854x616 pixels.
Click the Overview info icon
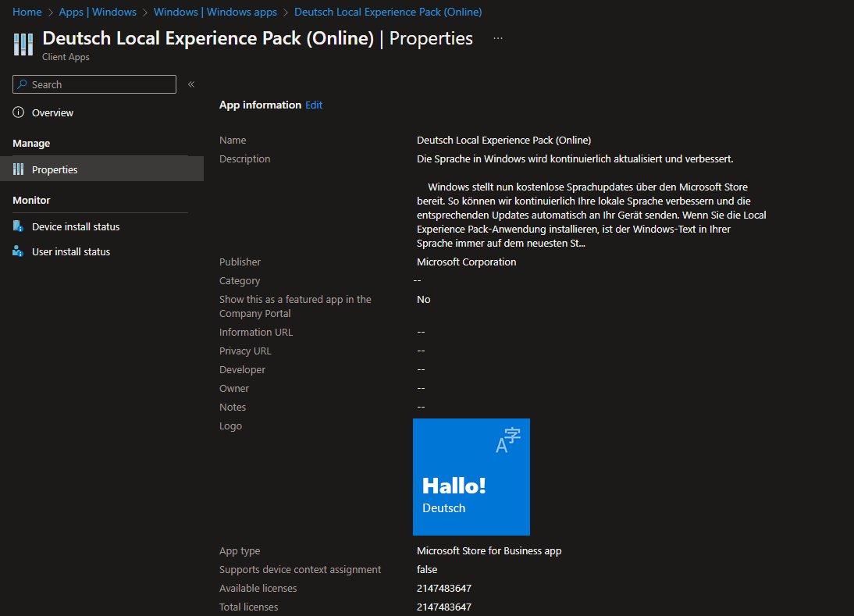(19, 112)
